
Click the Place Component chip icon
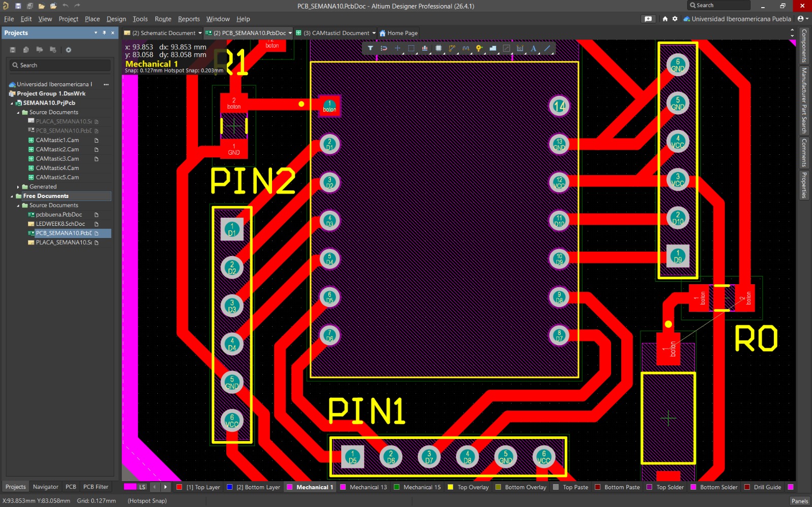pos(438,48)
